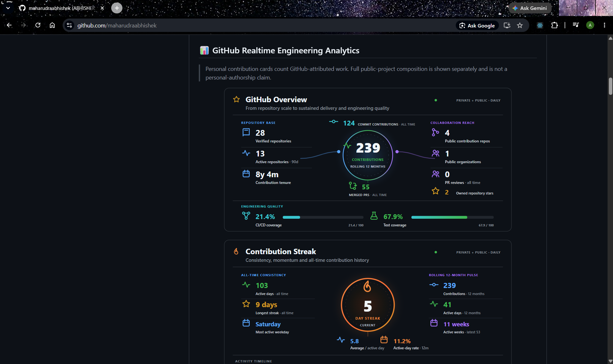Click the test coverage flask icon
This screenshot has width=613, height=364.
click(x=374, y=216)
